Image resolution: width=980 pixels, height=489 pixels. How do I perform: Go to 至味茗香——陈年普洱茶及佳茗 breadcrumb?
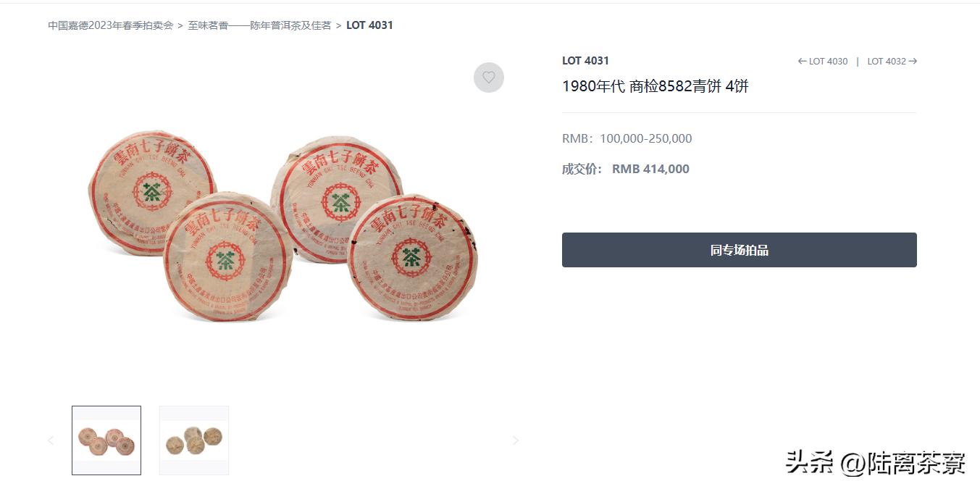pos(259,25)
